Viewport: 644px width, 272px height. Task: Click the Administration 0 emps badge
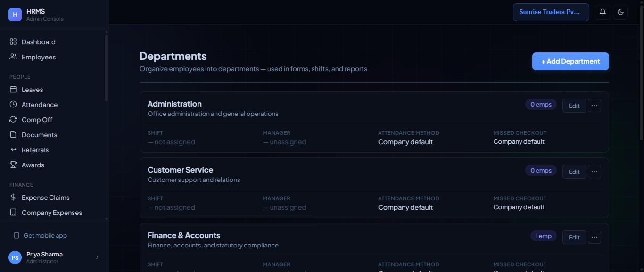pos(541,104)
